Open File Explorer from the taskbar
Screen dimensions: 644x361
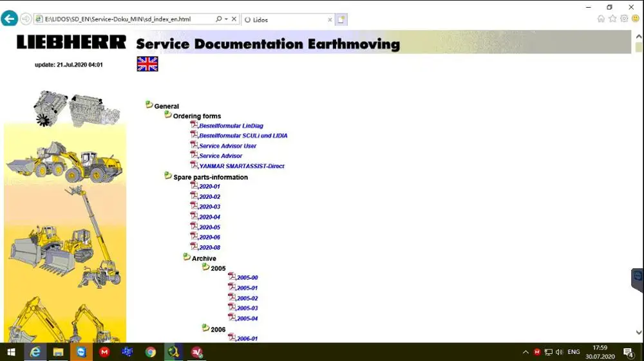point(58,352)
